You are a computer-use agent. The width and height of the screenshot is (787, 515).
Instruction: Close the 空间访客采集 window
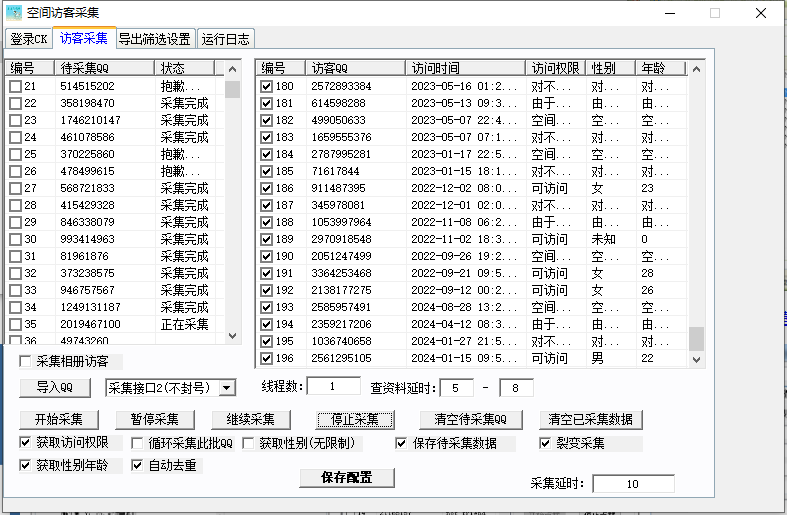tap(761, 13)
